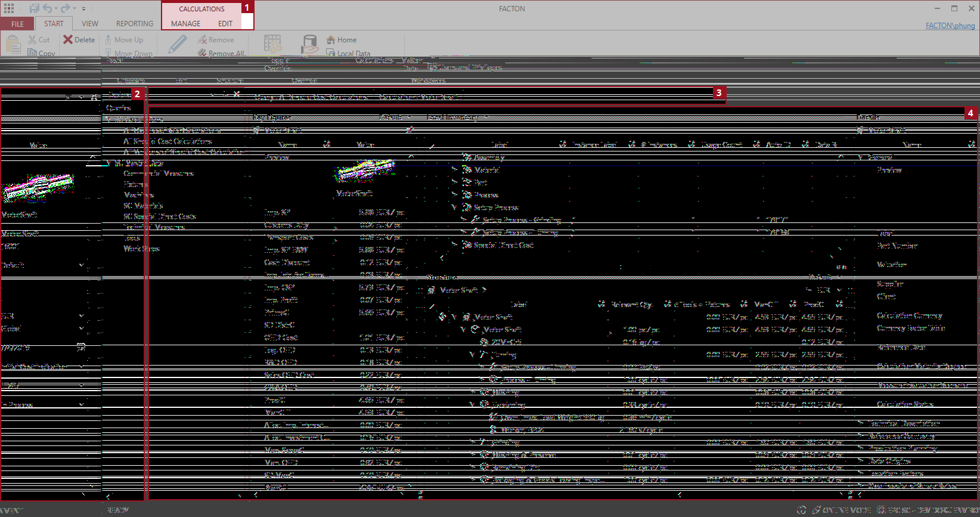Click the Cut scissors icon
Image resolution: width=980 pixels, height=517 pixels.
pos(32,39)
